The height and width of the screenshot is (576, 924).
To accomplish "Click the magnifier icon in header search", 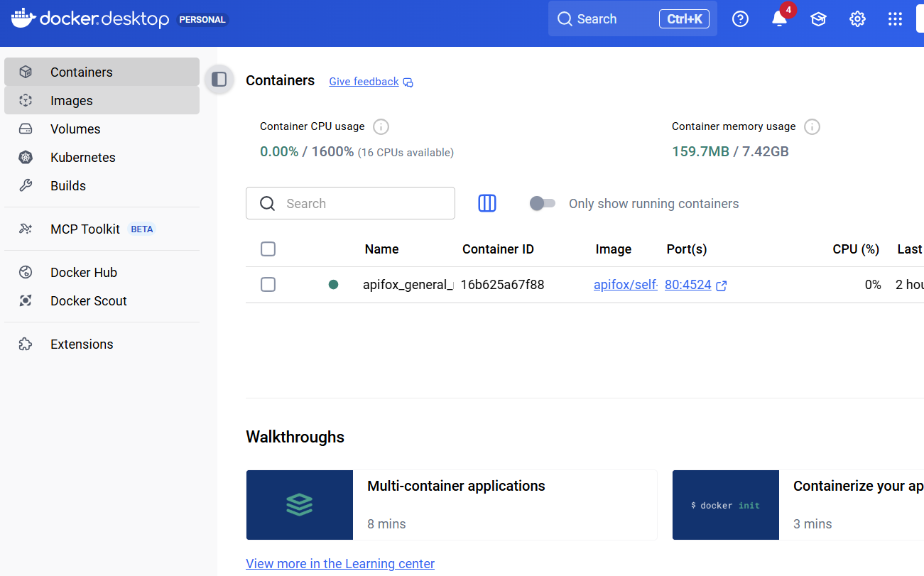I will [565, 19].
